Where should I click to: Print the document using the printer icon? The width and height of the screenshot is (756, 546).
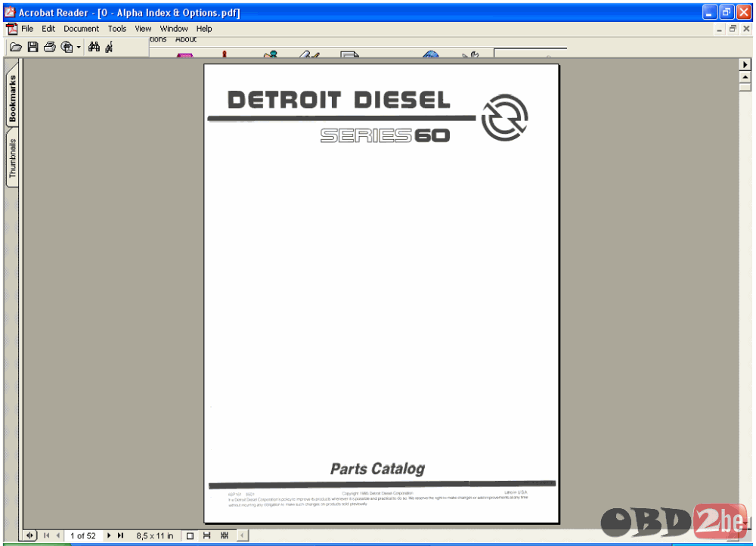50,47
